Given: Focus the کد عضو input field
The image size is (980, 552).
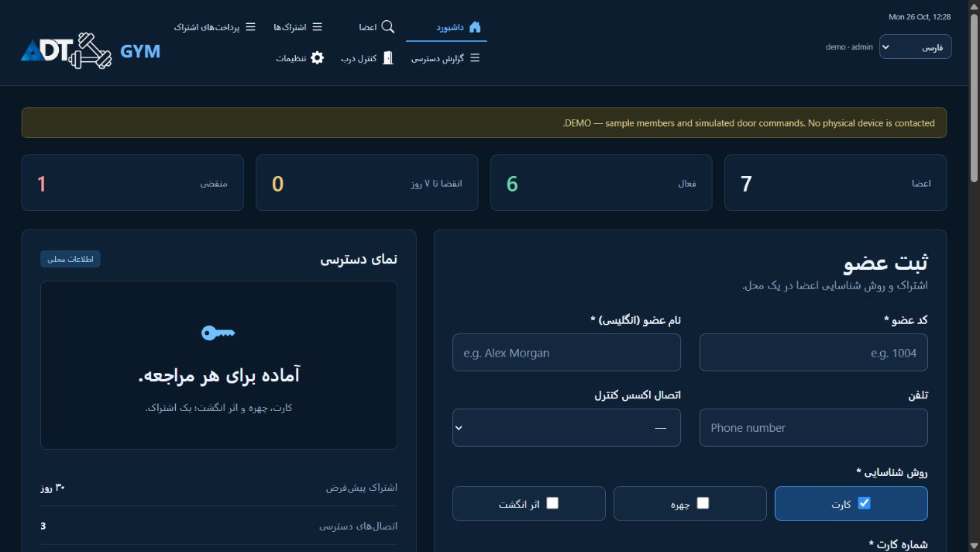Looking at the screenshot, I should coord(813,353).
